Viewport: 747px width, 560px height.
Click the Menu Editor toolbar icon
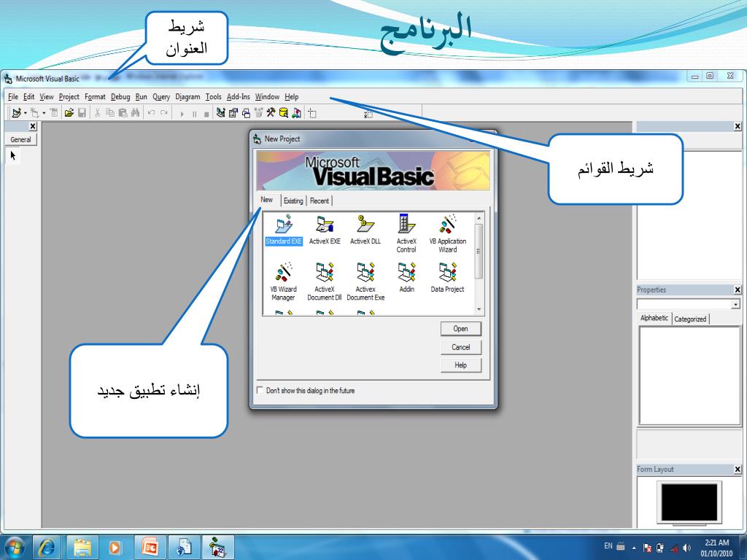pos(54,113)
